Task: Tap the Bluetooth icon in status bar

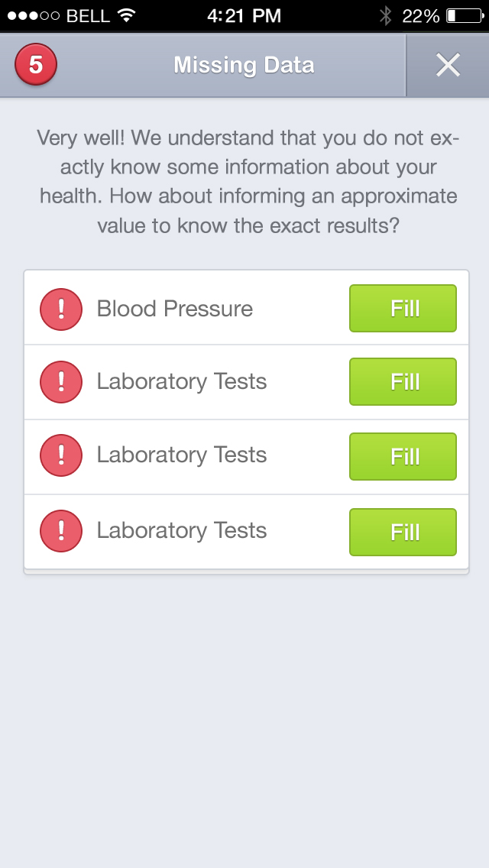Action: pos(386,15)
